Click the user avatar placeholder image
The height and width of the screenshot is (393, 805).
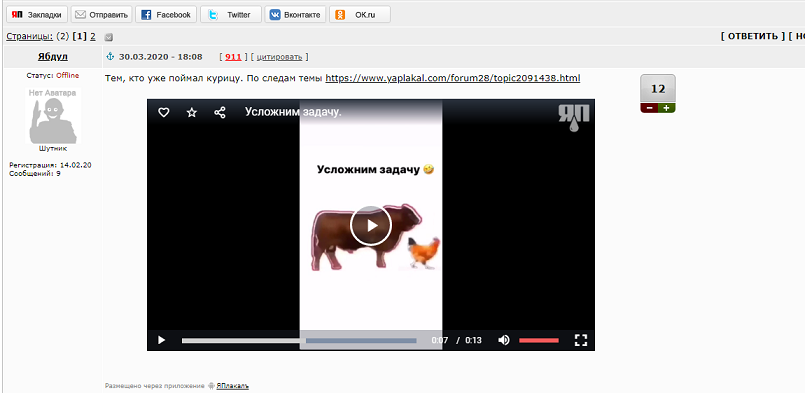point(53,115)
